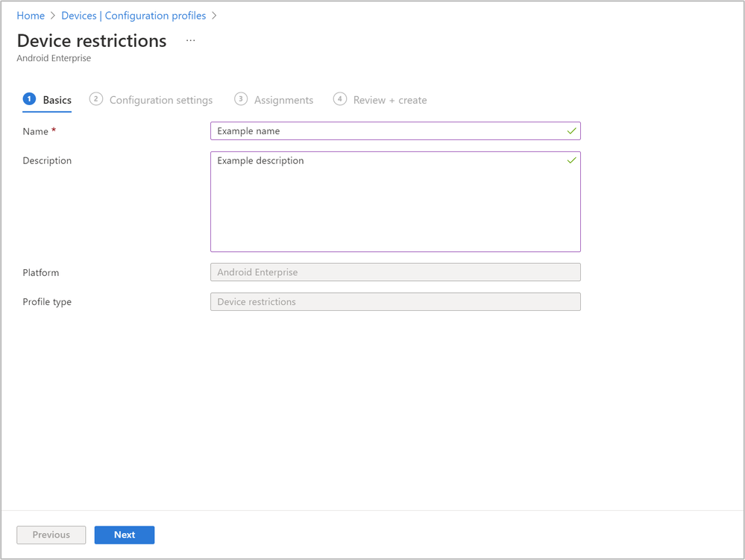Screen dimensions: 745x560
Task: Click the step 4 numbered circle
Action: coord(340,99)
